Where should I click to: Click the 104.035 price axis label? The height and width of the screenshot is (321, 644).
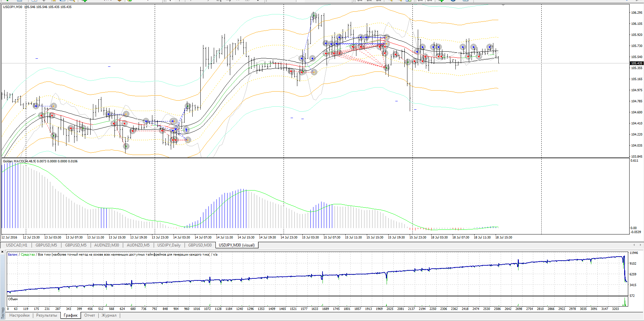(637, 146)
